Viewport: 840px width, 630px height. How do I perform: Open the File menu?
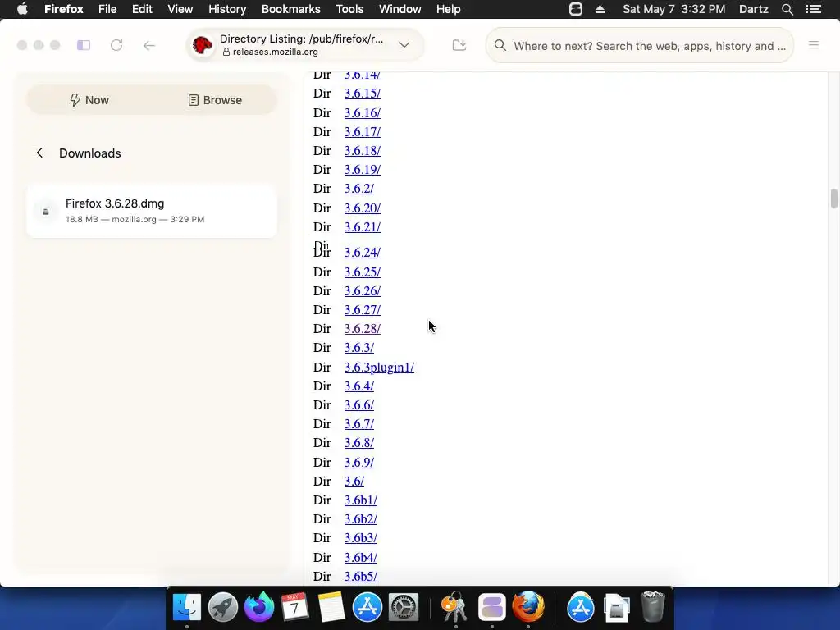pos(107,9)
